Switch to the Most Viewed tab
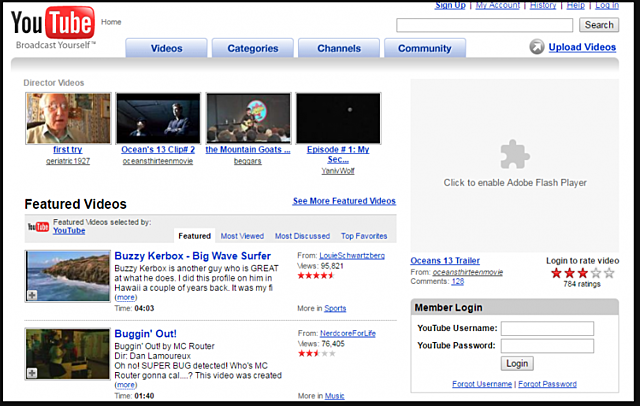The image size is (640, 406). (242, 236)
